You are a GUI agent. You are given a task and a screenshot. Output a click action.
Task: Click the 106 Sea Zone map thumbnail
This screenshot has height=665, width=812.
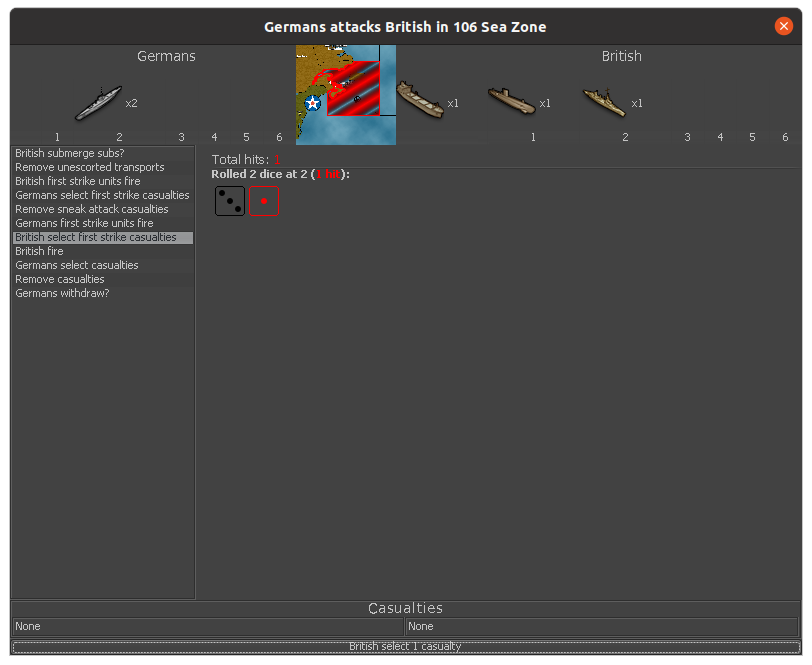[346, 95]
